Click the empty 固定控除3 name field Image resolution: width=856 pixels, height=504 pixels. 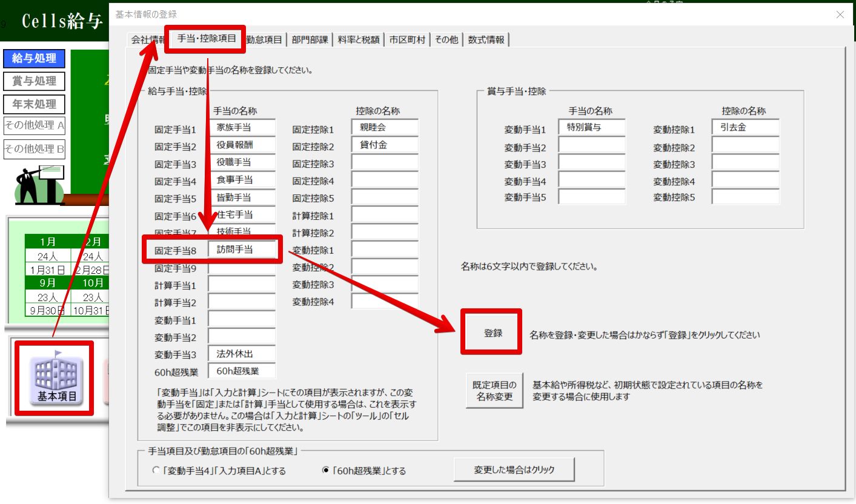click(385, 163)
